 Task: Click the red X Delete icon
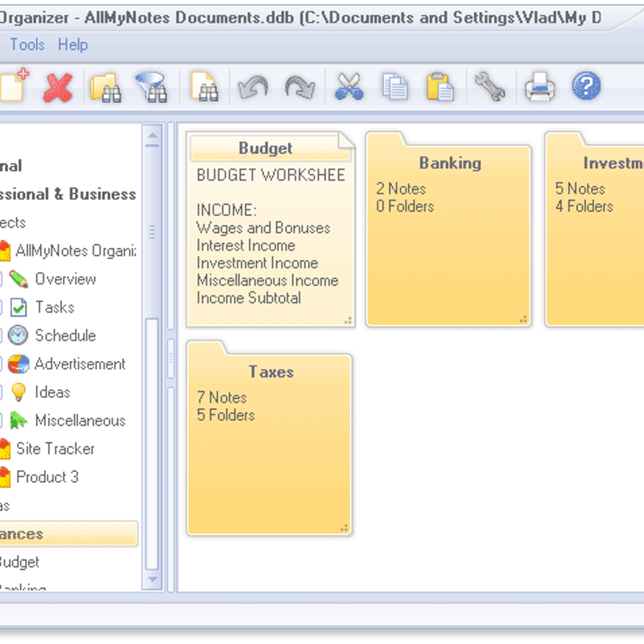tap(58, 87)
